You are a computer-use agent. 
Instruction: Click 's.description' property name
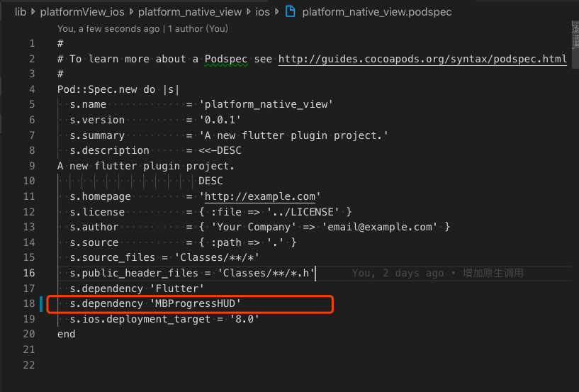(x=110, y=150)
